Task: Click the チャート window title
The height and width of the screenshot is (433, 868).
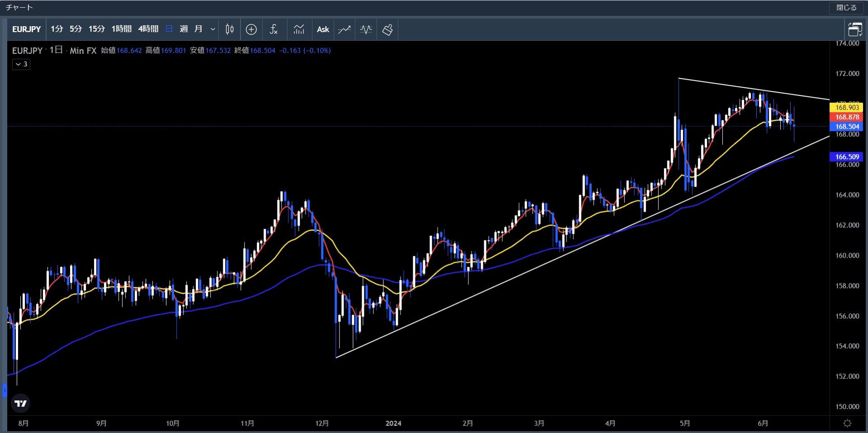Action: pyautogui.click(x=19, y=8)
